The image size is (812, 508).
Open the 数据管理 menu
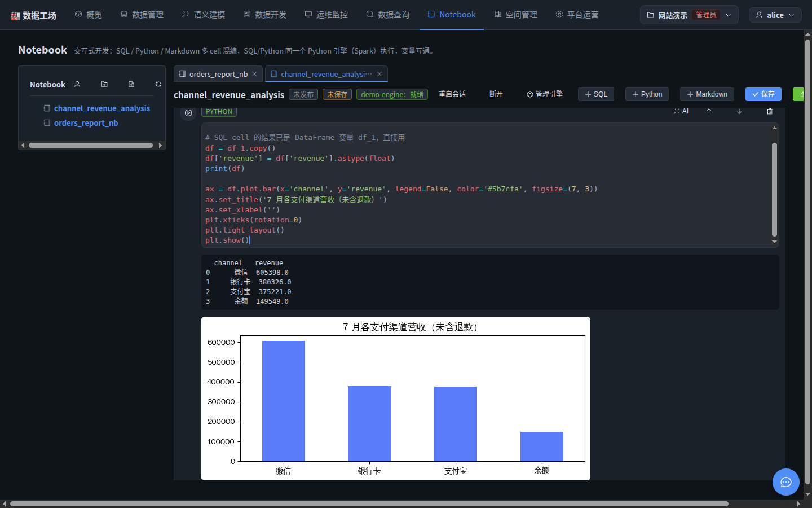click(x=142, y=15)
